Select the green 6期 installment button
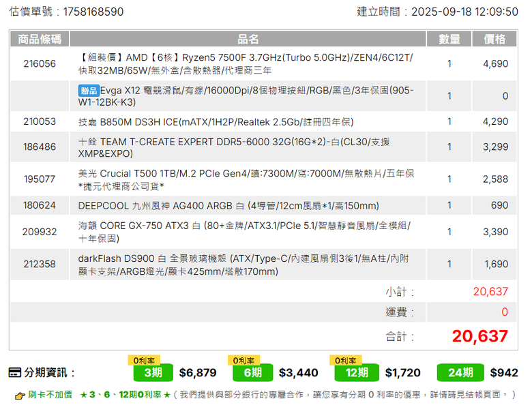 pyautogui.click(x=253, y=373)
